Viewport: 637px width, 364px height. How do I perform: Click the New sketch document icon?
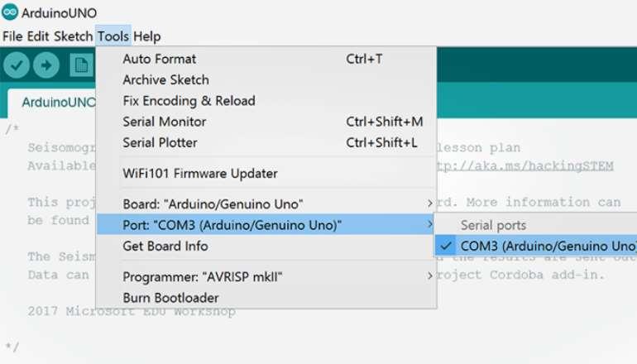point(81,65)
